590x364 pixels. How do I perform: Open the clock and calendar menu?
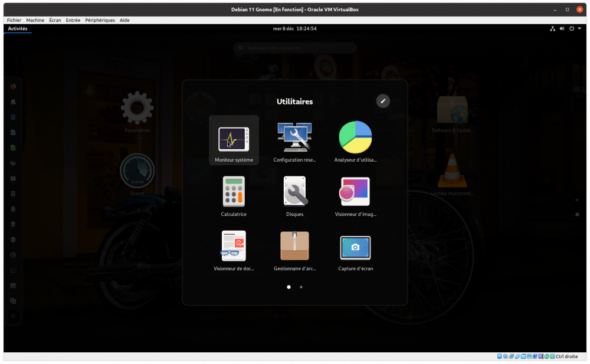point(295,28)
